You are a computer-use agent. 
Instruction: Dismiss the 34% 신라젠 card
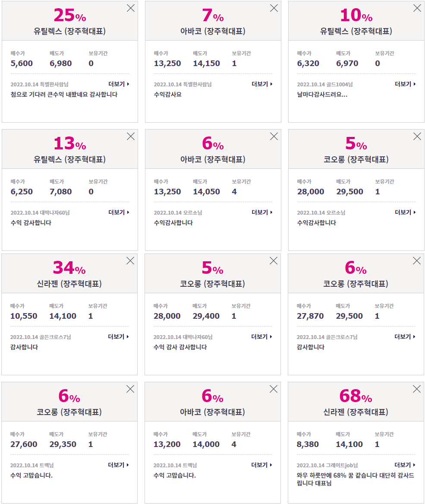point(130,261)
